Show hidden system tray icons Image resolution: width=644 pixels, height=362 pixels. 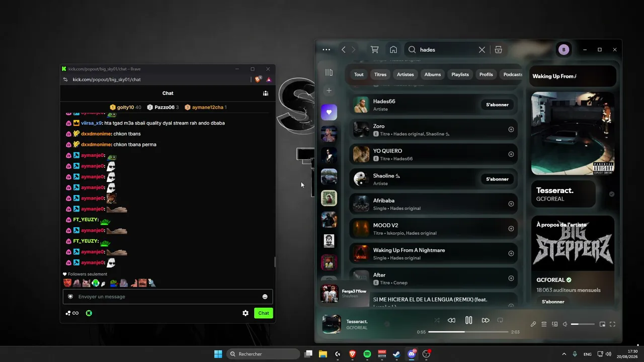tap(564, 354)
